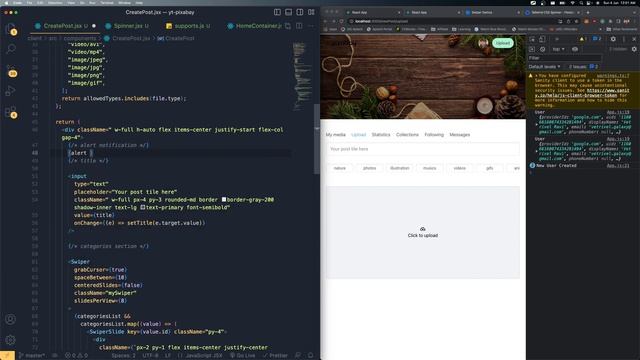Select the gifs category chip
Image resolution: width=640 pixels, height=360 pixels.
489,168
